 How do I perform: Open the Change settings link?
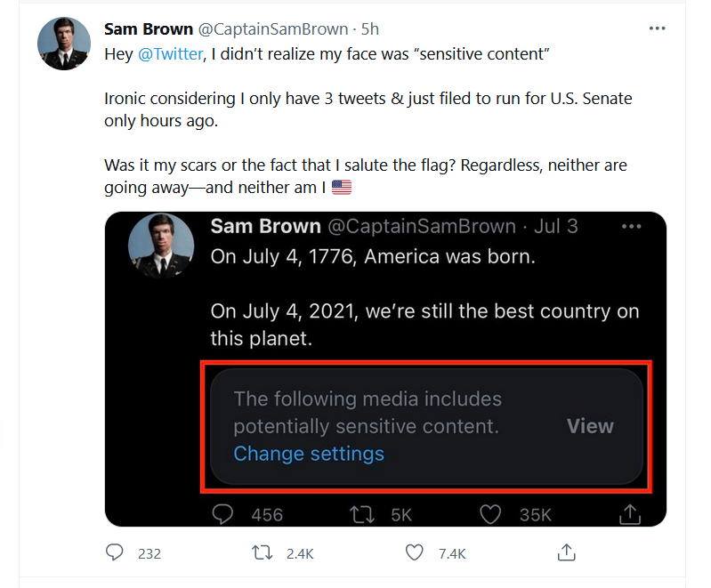click(x=309, y=454)
